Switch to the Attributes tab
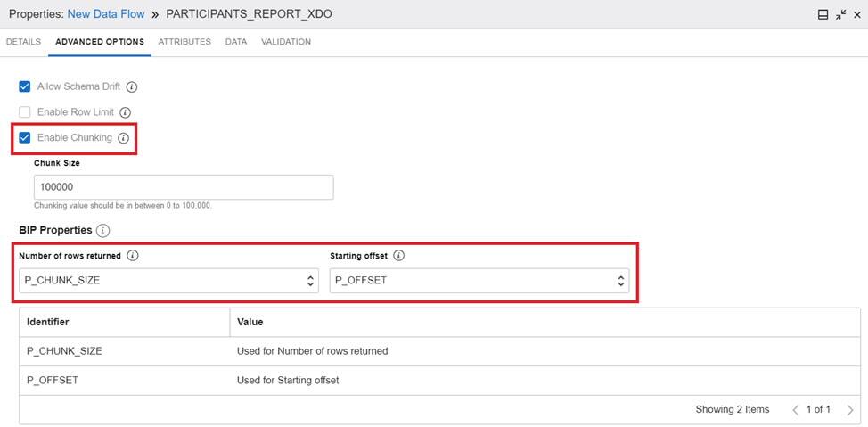 pos(184,42)
